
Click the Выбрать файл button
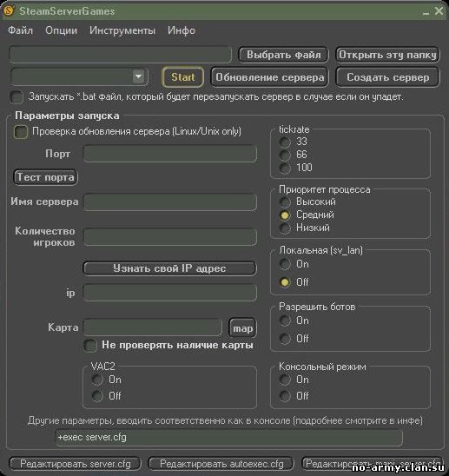click(x=283, y=55)
